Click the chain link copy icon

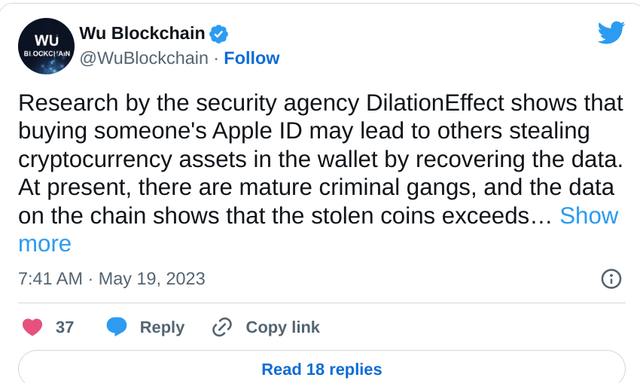pos(222,327)
